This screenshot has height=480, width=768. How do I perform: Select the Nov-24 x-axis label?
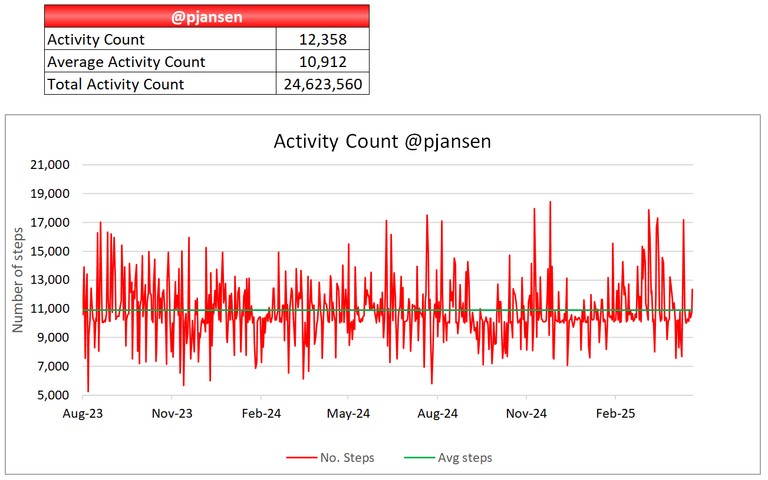coord(526,413)
